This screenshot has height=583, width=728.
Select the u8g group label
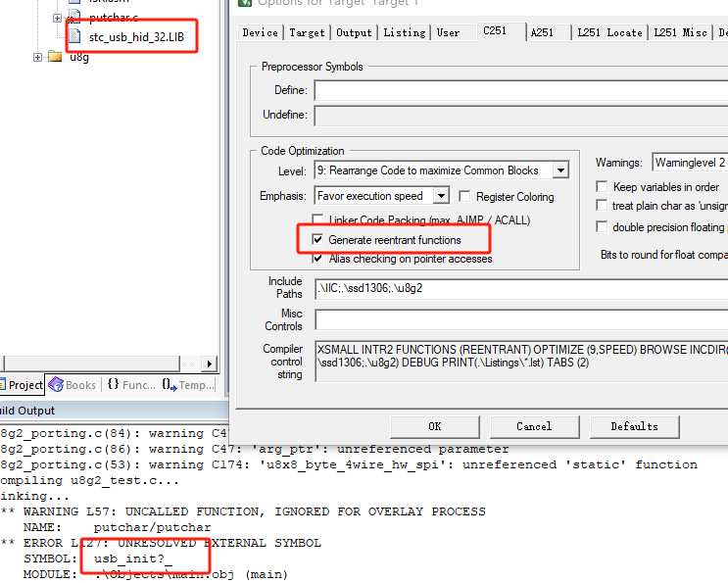[79, 57]
